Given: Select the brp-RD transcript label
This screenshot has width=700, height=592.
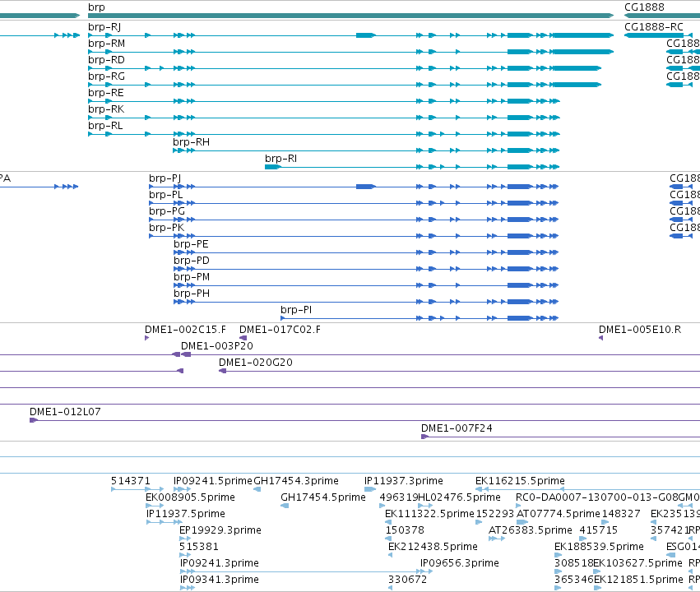Looking at the screenshot, I should (106, 60).
